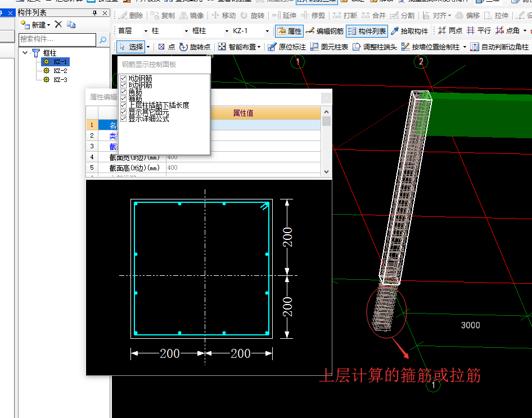
Task: Choose the 旋转点 (rotate point) draw mode
Action: click(x=195, y=47)
